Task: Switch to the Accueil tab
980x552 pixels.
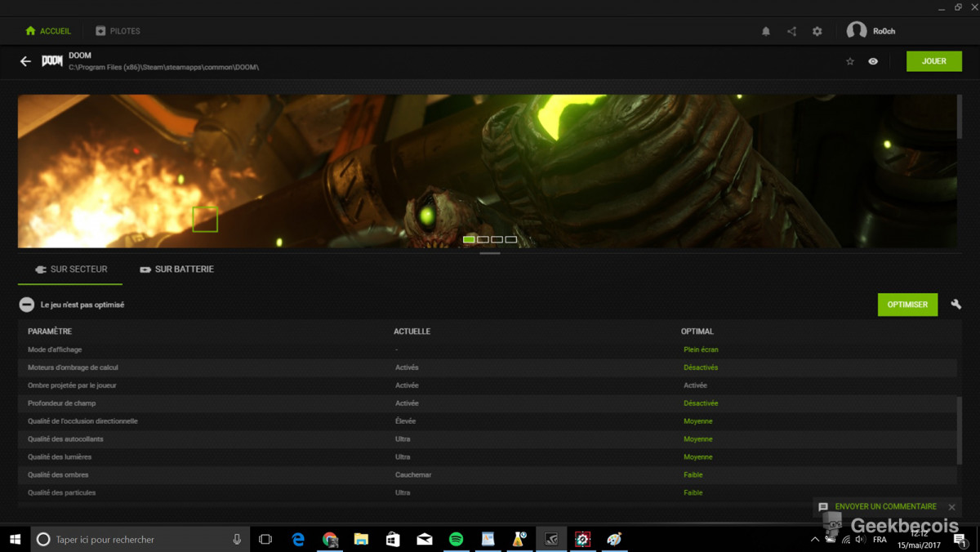Action: (x=48, y=31)
